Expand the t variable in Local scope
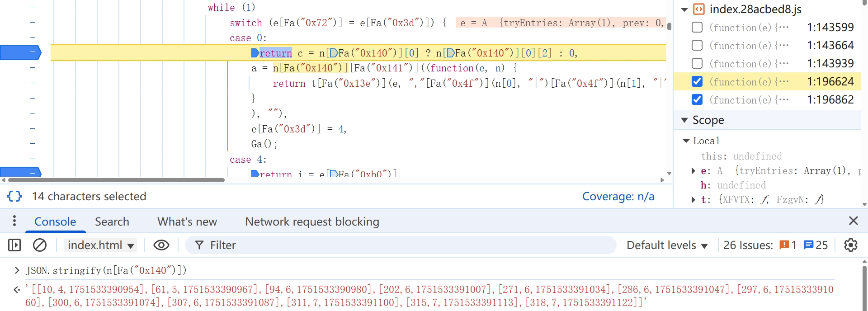Screen dimensions: 868x311 (693, 200)
